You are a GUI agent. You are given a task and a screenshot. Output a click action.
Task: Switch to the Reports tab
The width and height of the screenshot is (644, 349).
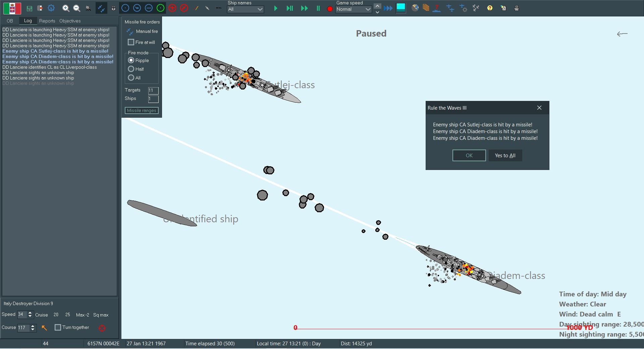(47, 21)
